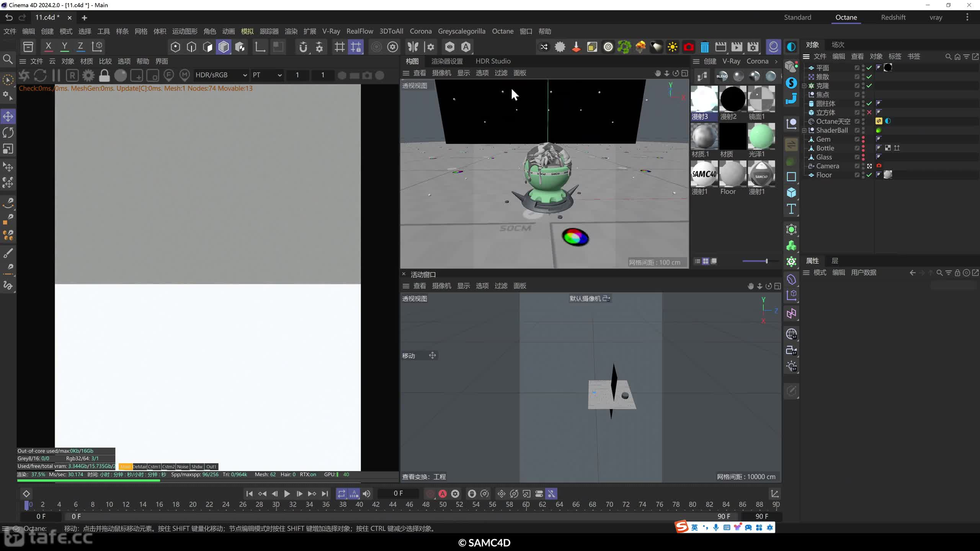Image resolution: width=980 pixels, height=551 pixels.
Task: Expand the ShaderBall object tree node
Action: click(804, 130)
